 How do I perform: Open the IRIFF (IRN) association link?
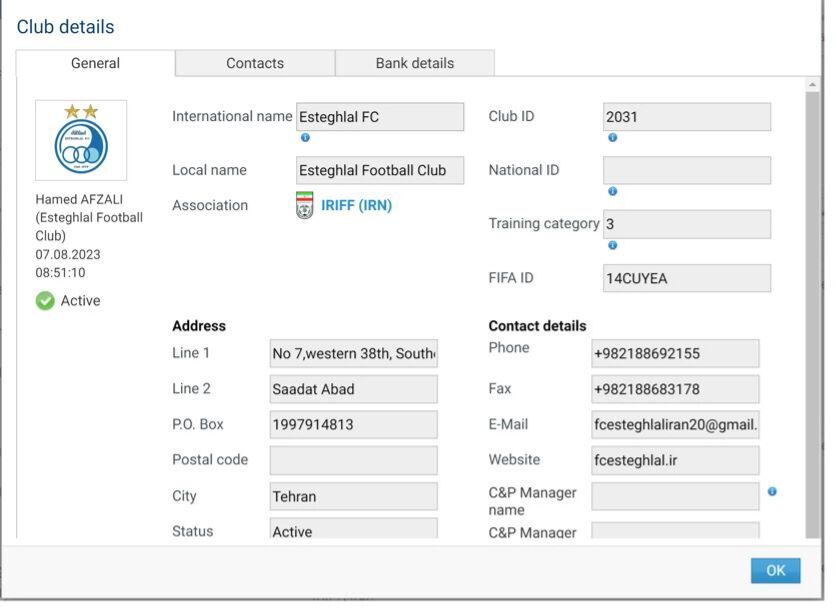pos(356,205)
